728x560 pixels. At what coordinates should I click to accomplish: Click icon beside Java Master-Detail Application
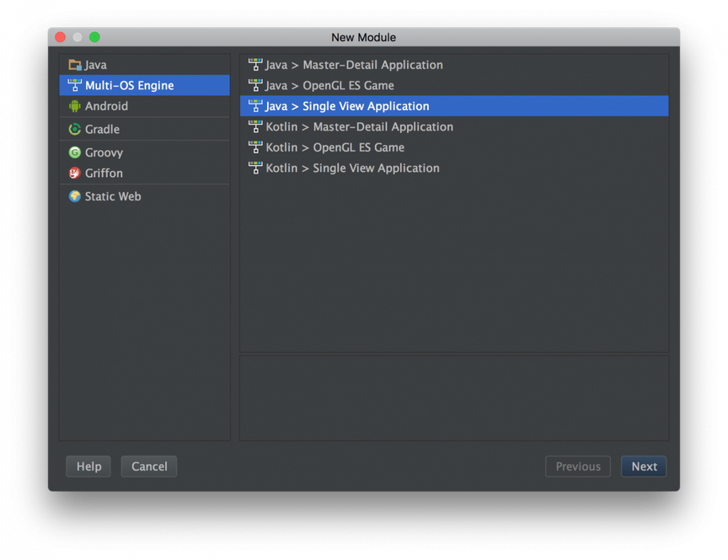pos(255,65)
